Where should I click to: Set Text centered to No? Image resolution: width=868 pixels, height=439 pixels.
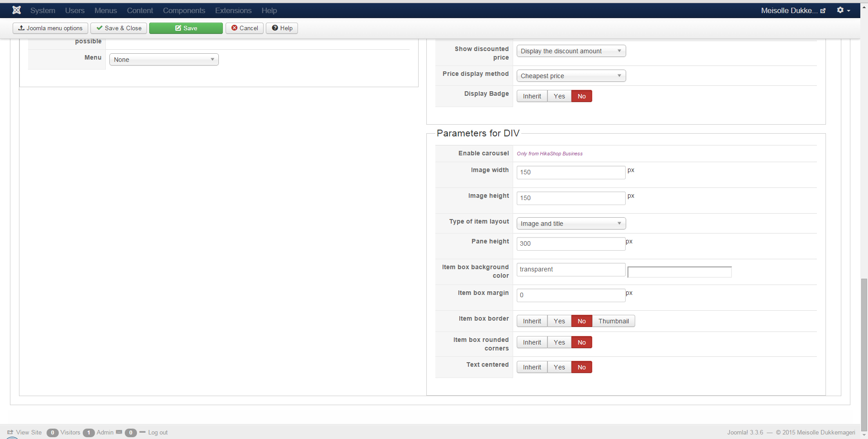pos(582,367)
